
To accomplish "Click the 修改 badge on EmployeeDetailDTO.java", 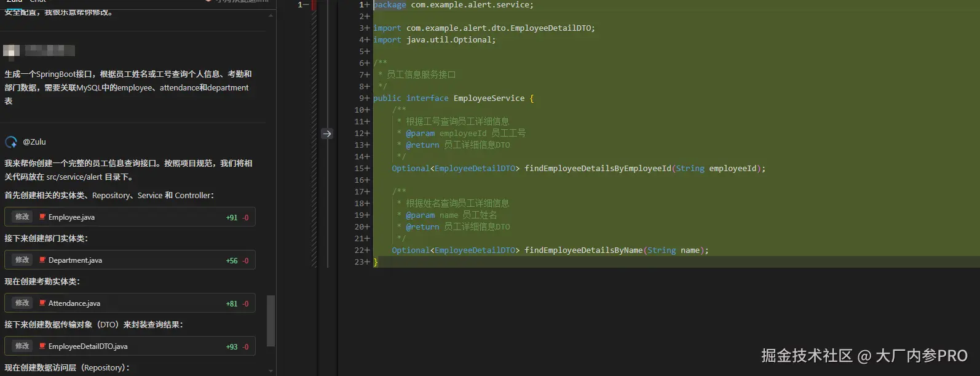I will (22, 346).
